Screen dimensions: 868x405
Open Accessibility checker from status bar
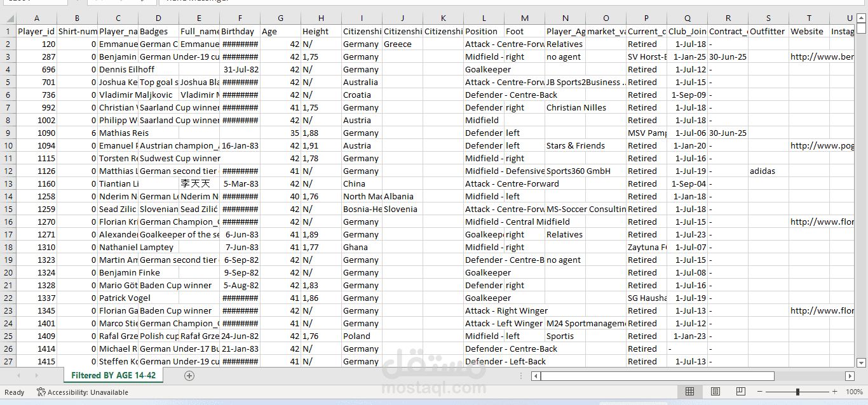(x=83, y=392)
